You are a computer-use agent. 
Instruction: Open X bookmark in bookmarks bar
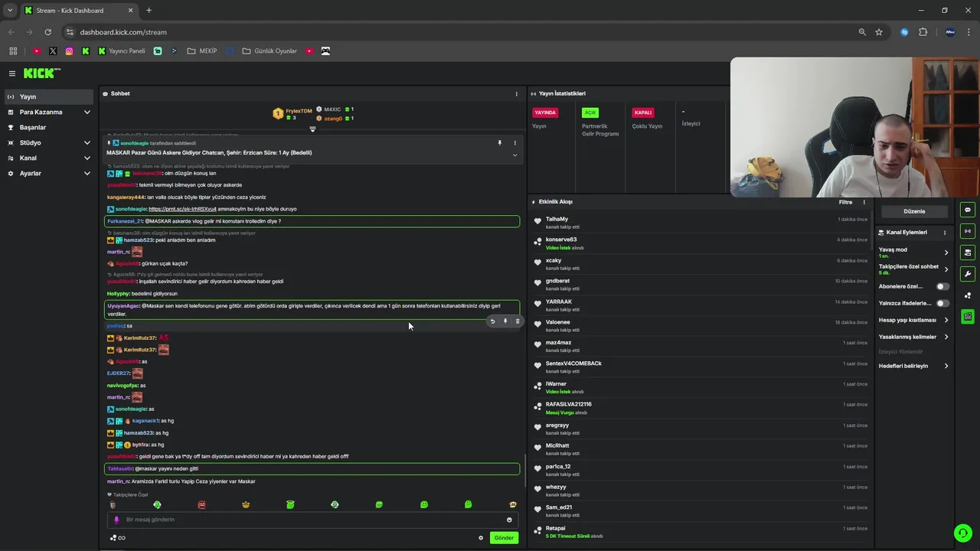point(53,51)
